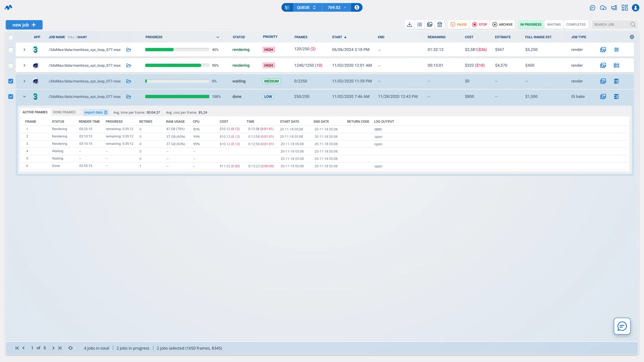Open the folder icon of the 40% job
Image resolution: width=644 pixels, height=362 pixels.
click(x=129, y=50)
